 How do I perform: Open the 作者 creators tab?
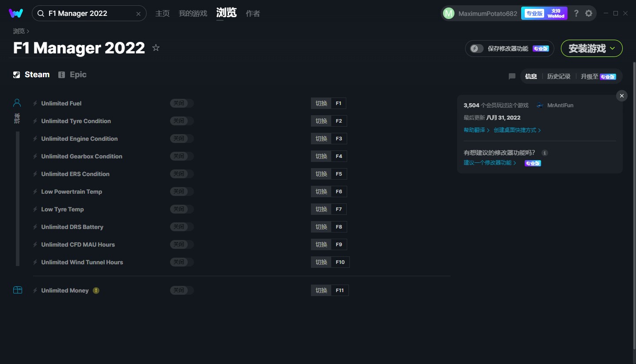[x=253, y=14]
